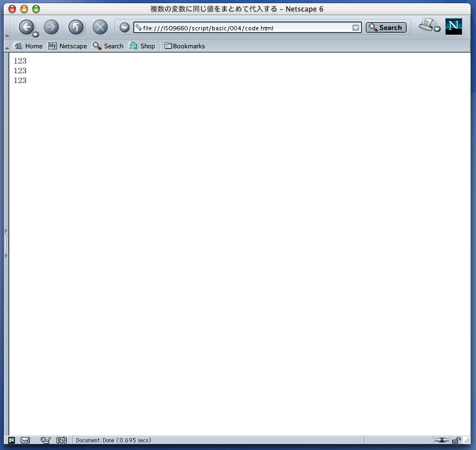Viewport: 476px width, 450px height.
Task: Click the online/offline connection plug icon
Action: (441, 440)
